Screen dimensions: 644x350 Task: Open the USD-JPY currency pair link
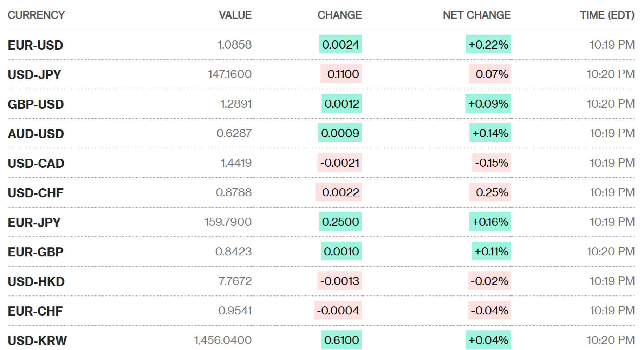[34, 75]
